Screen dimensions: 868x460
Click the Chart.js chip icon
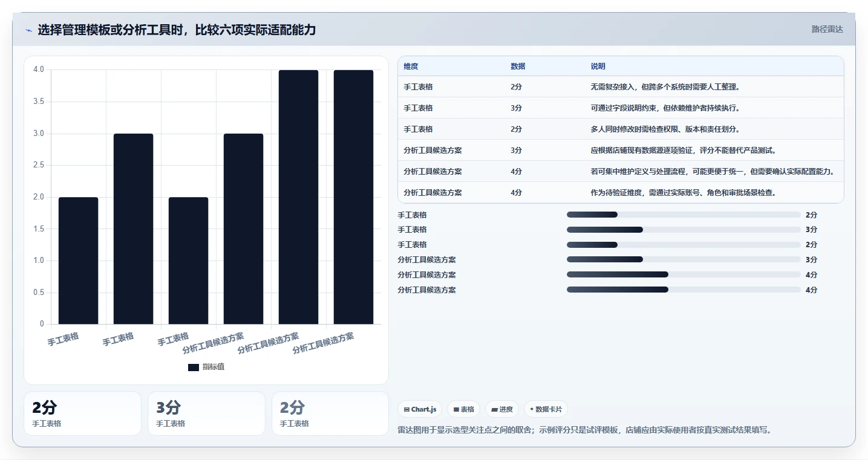406,409
